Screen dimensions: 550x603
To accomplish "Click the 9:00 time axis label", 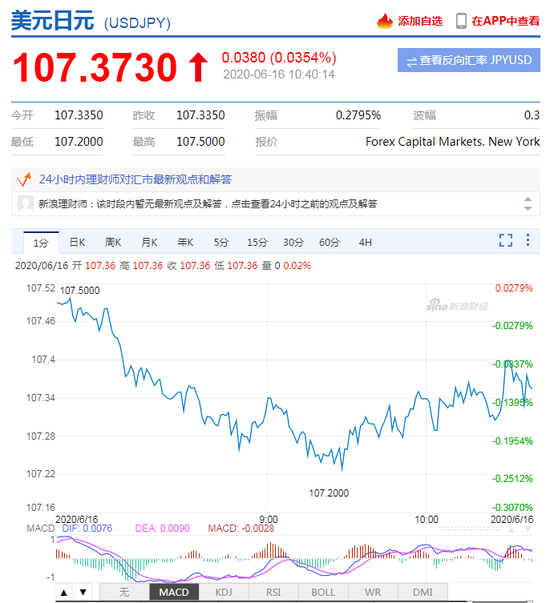I will [x=268, y=520].
